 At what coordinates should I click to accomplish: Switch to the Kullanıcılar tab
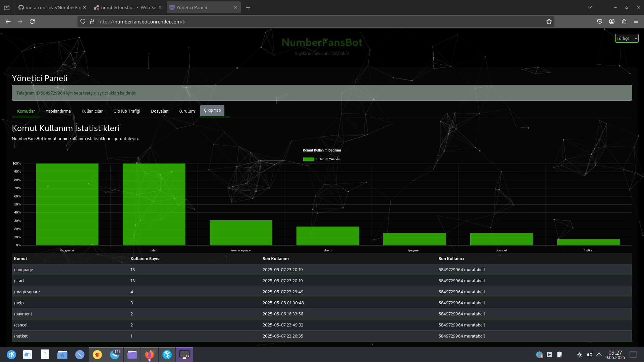92,111
